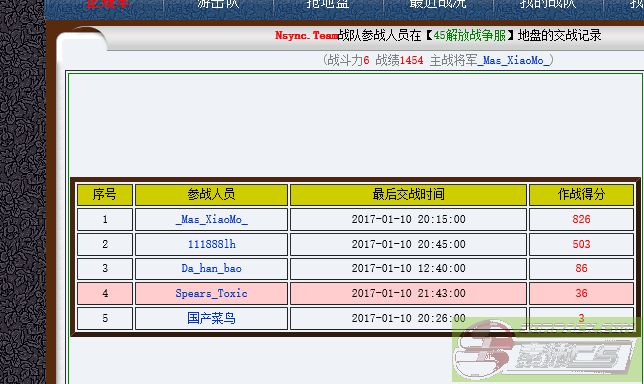Open the 正规军 tab in red
644x384 pixels.
point(108,4)
